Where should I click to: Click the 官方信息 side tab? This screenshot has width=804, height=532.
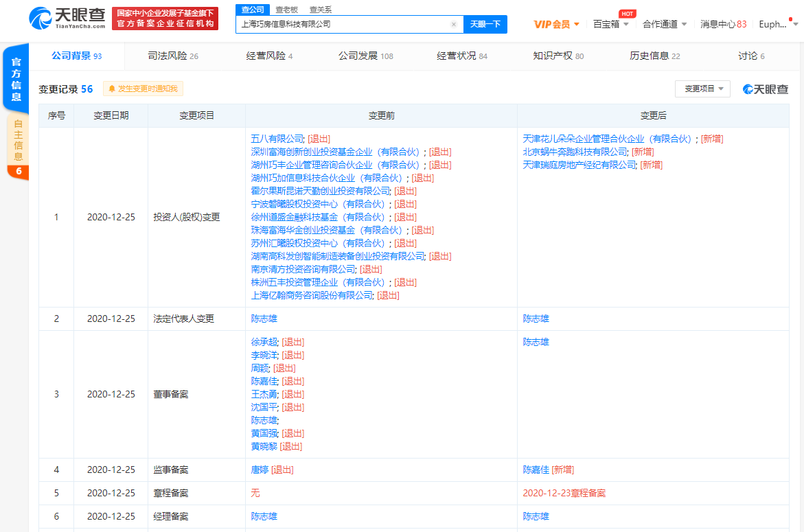(16, 80)
